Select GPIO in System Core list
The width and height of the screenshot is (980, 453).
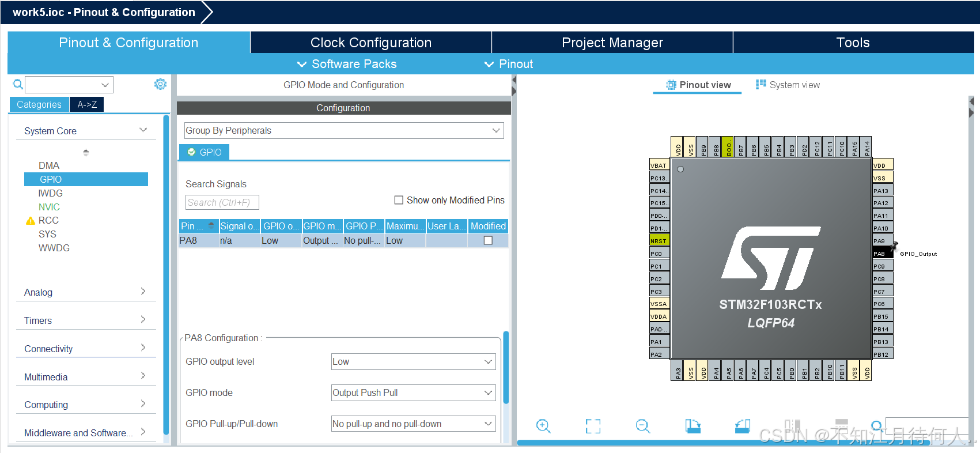pyautogui.click(x=86, y=179)
